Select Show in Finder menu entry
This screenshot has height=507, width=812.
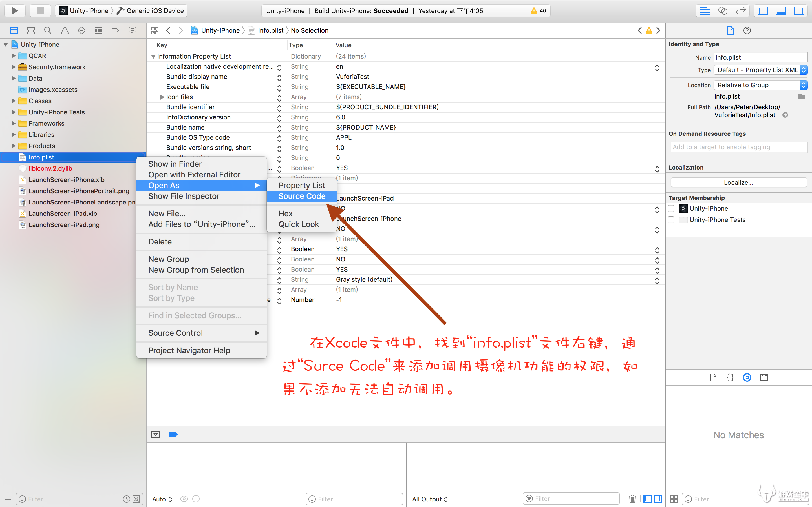[175, 164]
